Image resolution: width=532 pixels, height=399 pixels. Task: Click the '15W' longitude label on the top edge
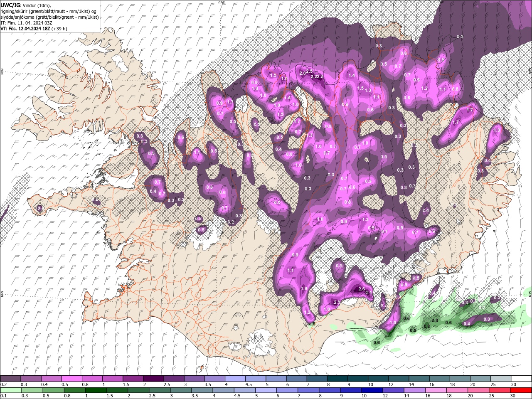(441, 2)
